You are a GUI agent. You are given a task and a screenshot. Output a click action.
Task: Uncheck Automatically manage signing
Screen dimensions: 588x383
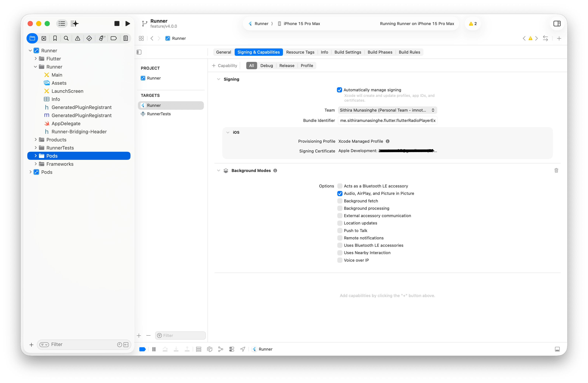[x=340, y=90]
